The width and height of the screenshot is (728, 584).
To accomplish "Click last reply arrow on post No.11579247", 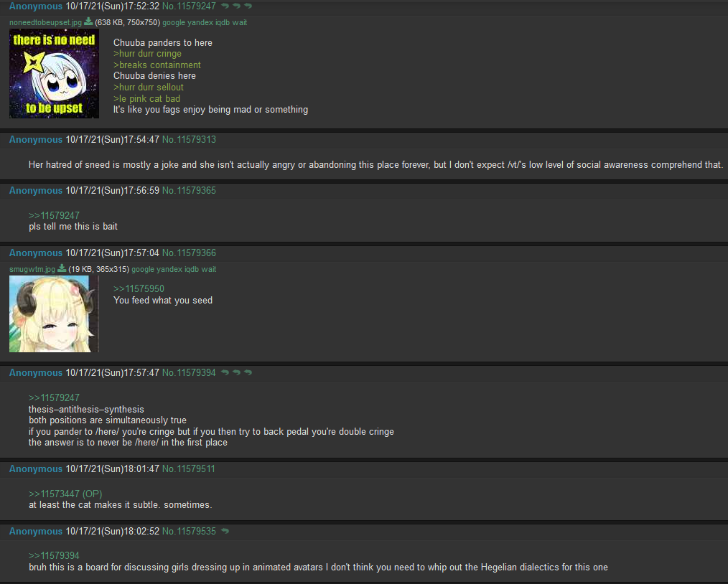I will (x=248, y=6).
